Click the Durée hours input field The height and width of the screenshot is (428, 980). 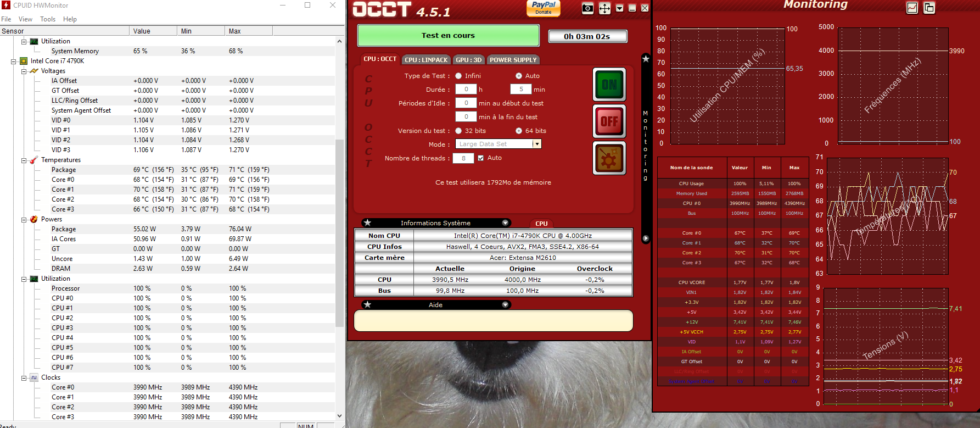pyautogui.click(x=466, y=89)
